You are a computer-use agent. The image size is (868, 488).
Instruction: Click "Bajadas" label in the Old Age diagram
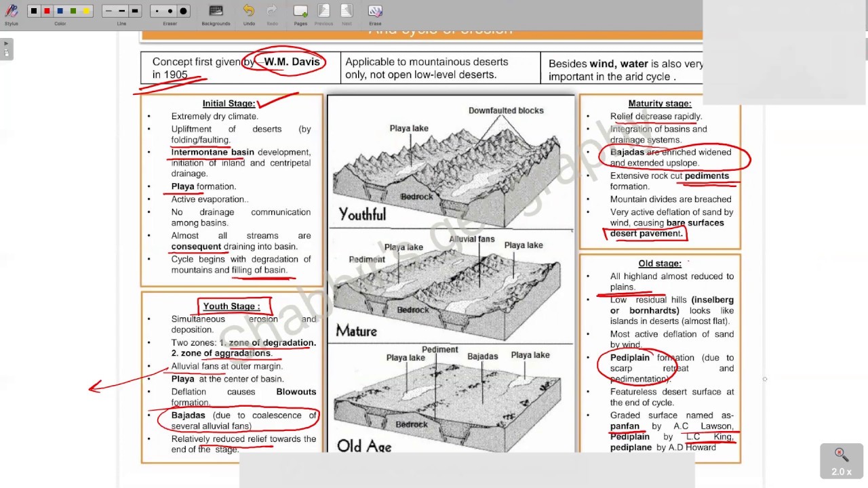click(483, 357)
